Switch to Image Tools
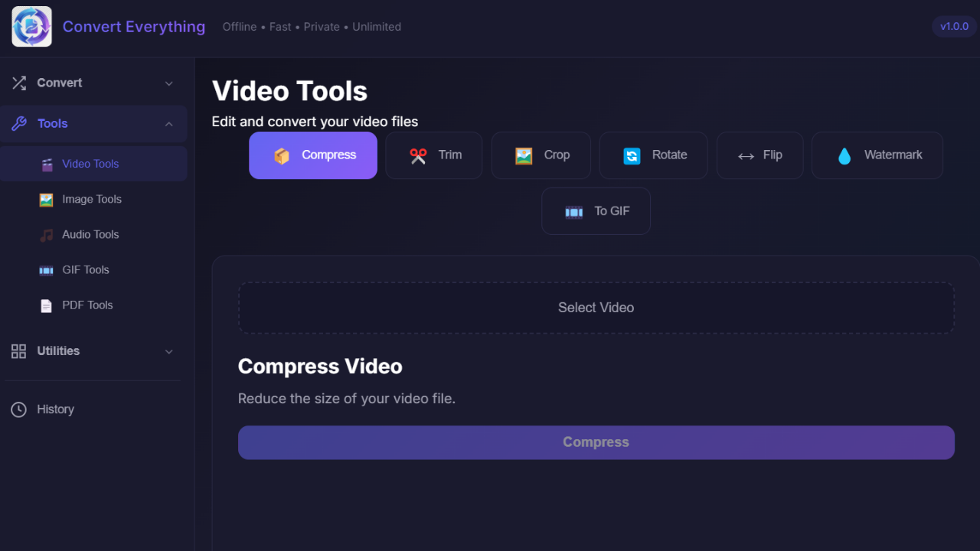Image resolution: width=980 pixels, height=551 pixels. coord(91,199)
